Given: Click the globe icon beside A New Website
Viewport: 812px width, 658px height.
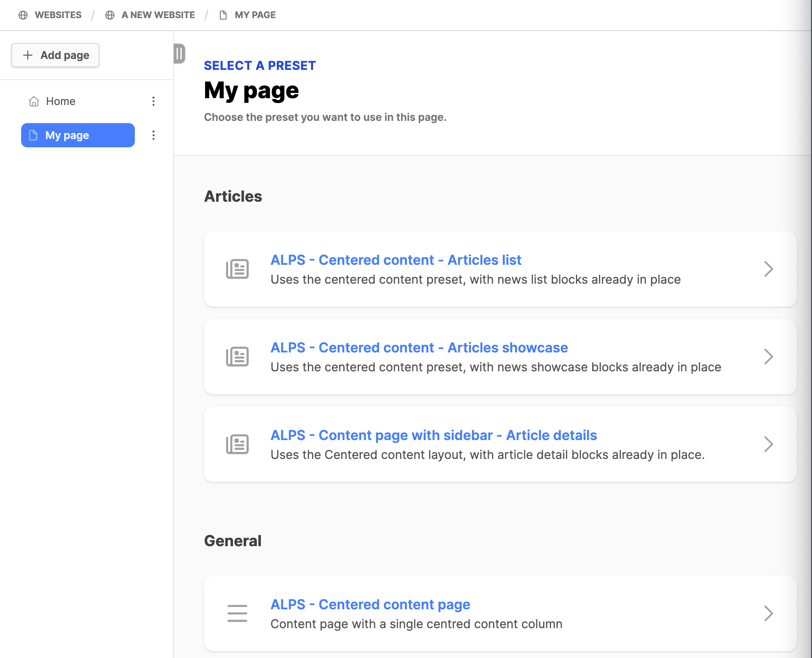Looking at the screenshot, I should tap(110, 15).
